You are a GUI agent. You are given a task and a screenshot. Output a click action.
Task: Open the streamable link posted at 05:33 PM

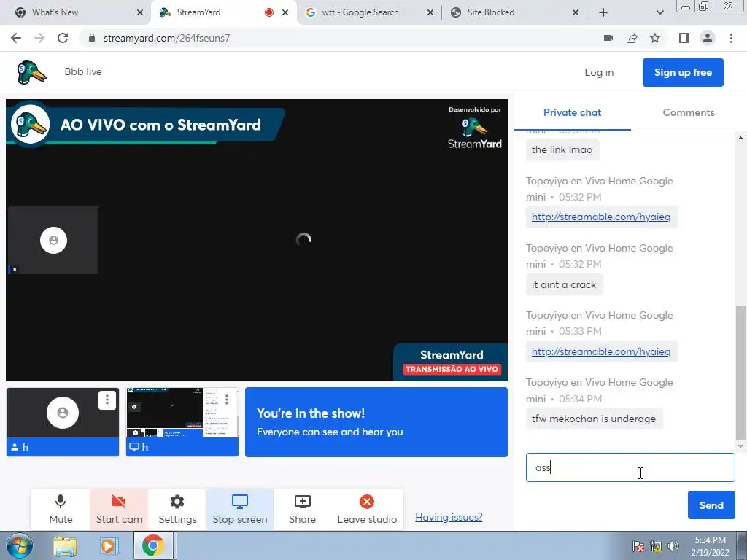click(601, 351)
